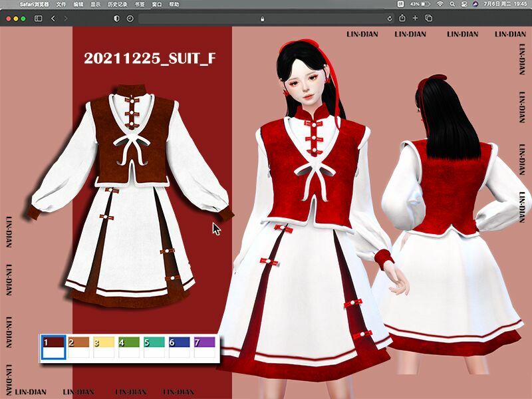Image resolution: width=532 pixels, height=399 pixels.
Task: Show the tab overview
Action: (428, 18)
